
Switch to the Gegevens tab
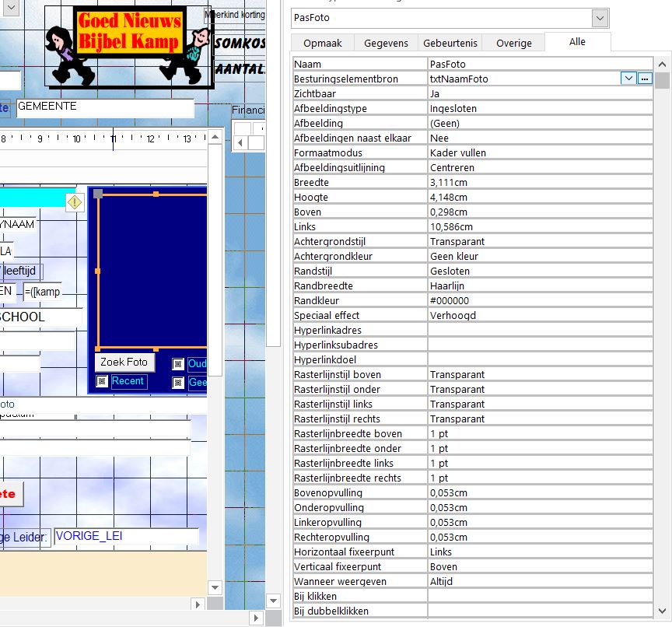click(x=386, y=44)
